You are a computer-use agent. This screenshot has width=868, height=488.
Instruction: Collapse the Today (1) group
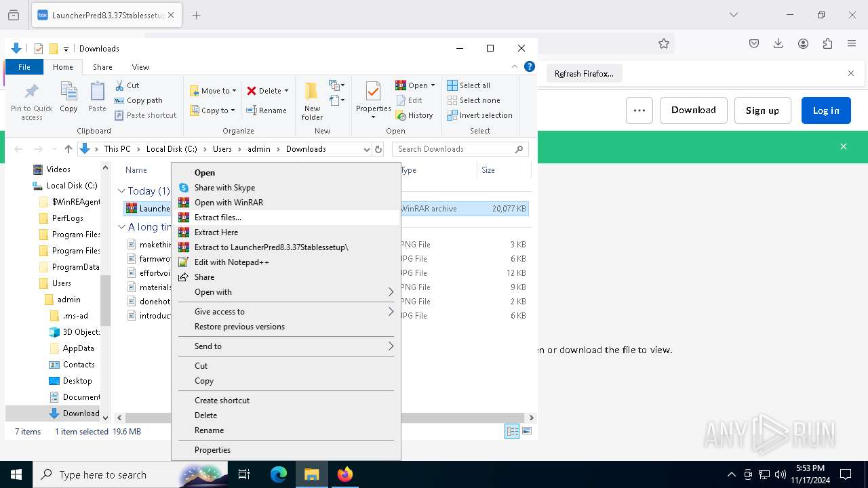(121, 191)
